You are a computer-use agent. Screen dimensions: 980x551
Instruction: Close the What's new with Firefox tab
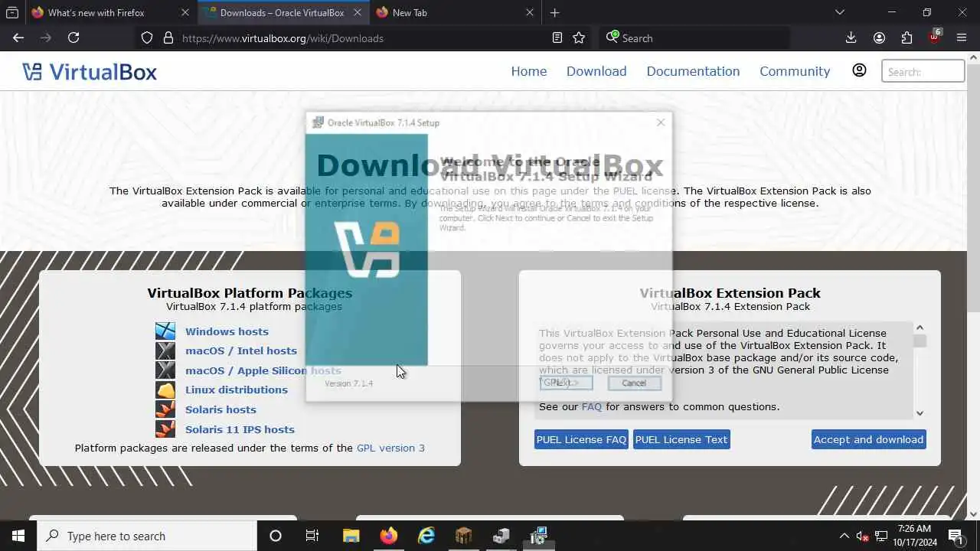tap(185, 12)
